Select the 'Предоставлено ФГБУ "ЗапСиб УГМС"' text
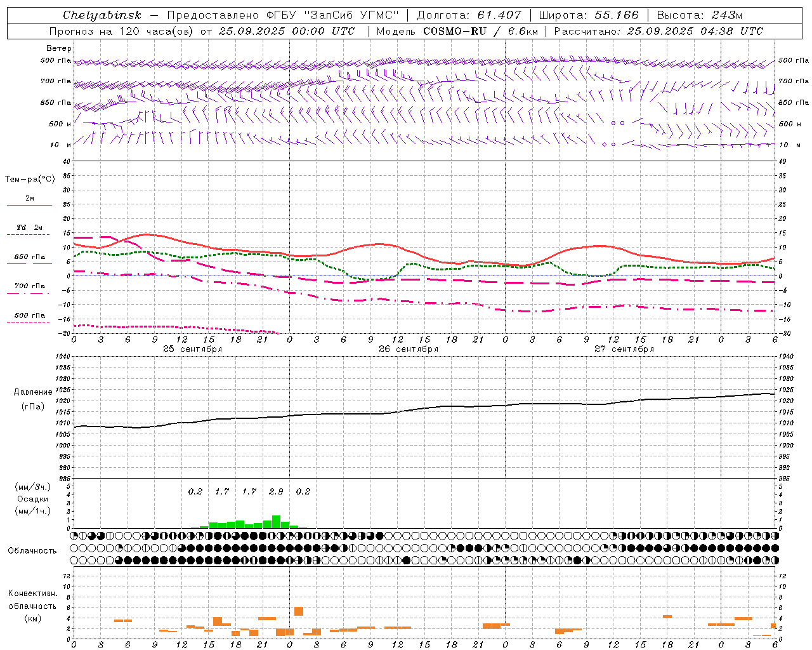This screenshot has height=650, width=812. (x=283, y=15)
